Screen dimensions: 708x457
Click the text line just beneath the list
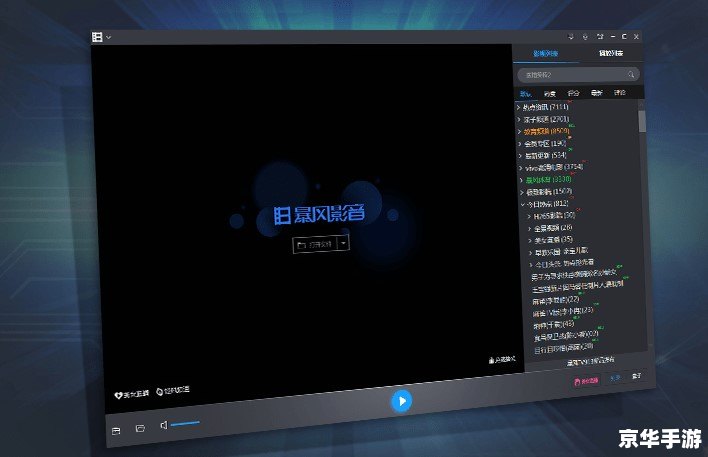(591, 361)
